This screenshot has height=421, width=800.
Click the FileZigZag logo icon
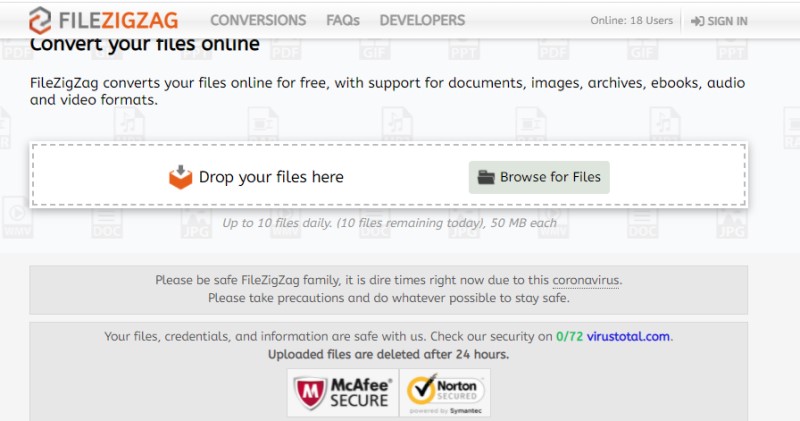point(42,20)
